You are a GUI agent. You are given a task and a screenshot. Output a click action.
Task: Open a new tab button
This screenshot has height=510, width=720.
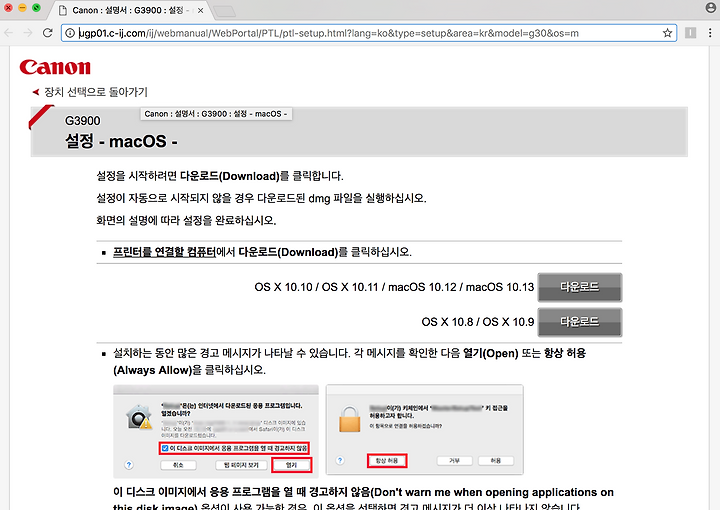tap(224, 11)
